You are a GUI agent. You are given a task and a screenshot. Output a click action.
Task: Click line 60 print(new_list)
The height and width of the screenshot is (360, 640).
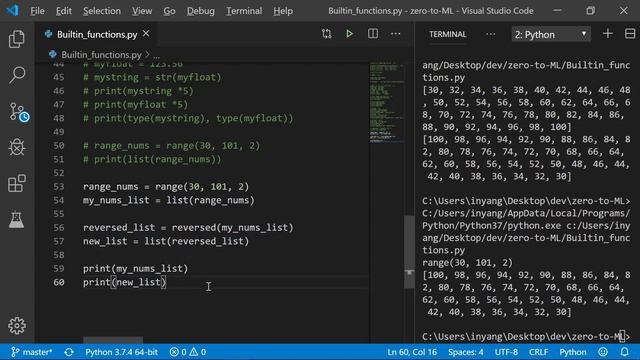pos(124,282)
